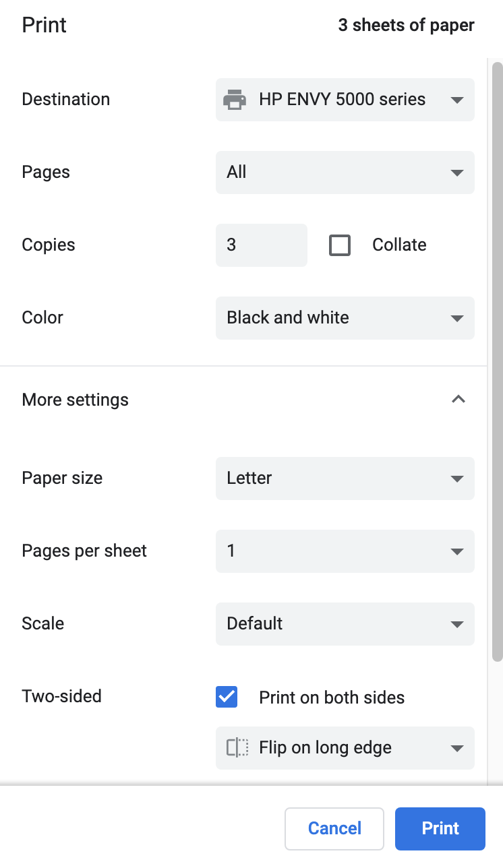Click the Print button
This screenshot has height=868, width=503.
[x=440, y=829]
